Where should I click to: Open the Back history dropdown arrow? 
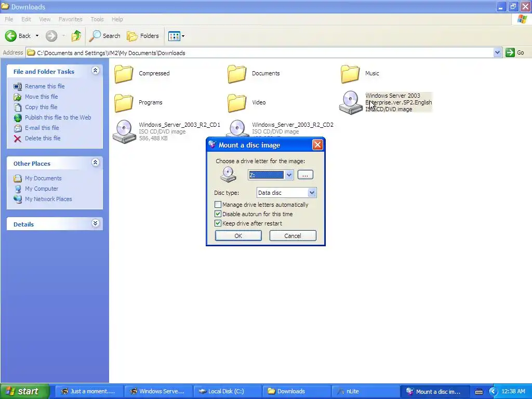pyautogui.click(x=37, y=36)
